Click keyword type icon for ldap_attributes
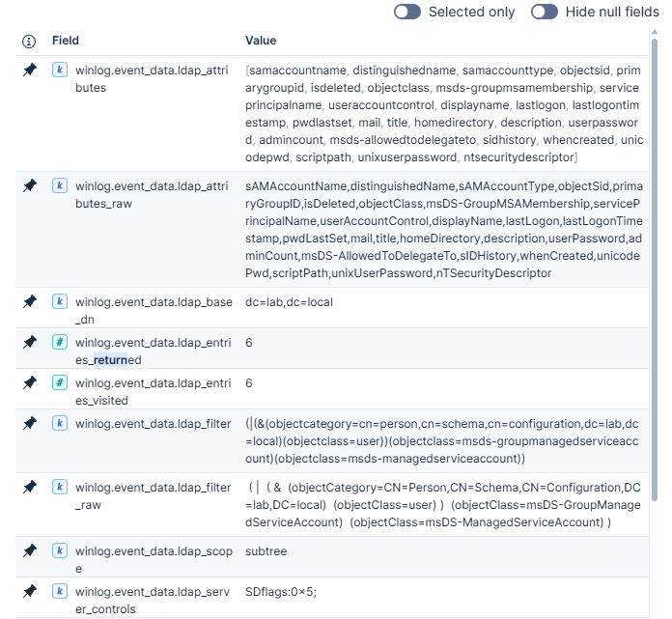 (60, 70)
